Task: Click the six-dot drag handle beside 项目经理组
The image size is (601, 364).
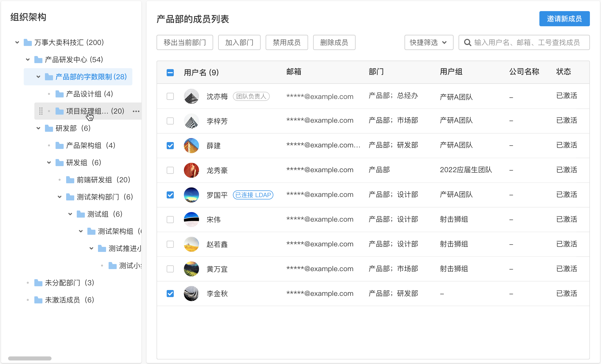Action: click(41, 111)
